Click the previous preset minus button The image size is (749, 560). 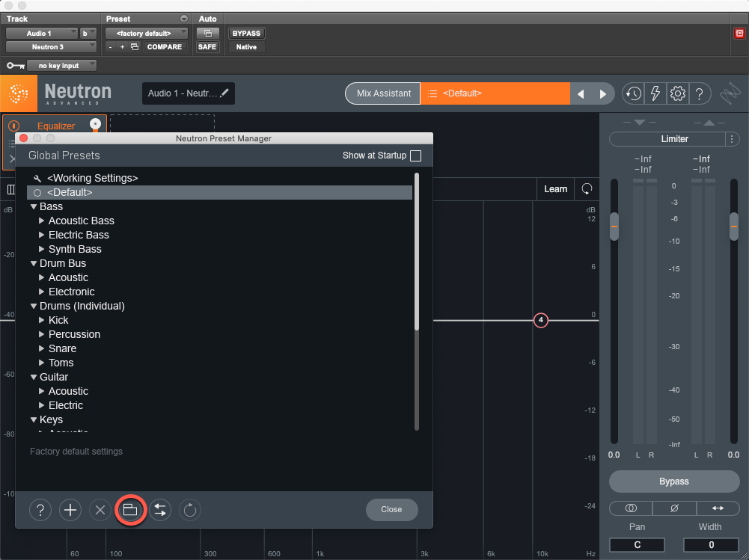(110, 47)
